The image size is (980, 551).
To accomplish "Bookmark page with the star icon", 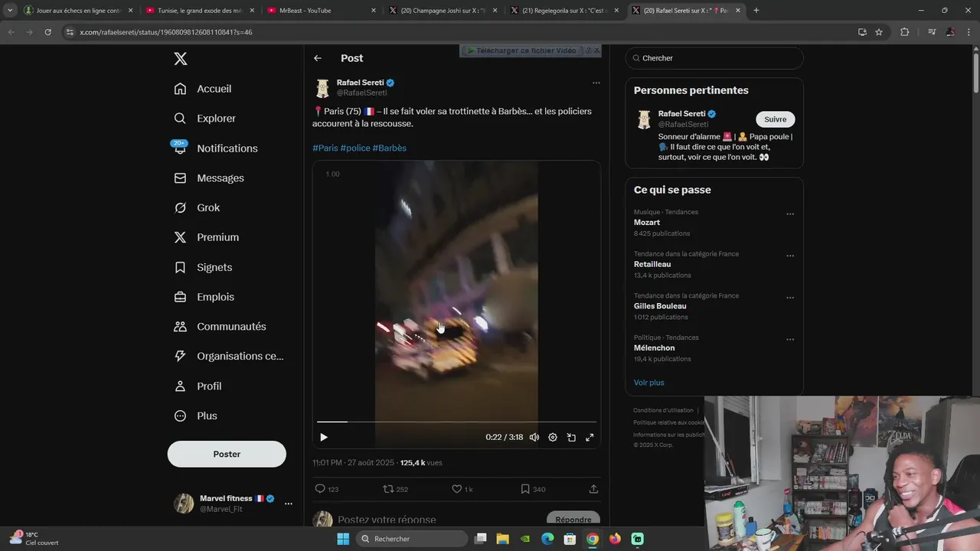I will (879, 32).
